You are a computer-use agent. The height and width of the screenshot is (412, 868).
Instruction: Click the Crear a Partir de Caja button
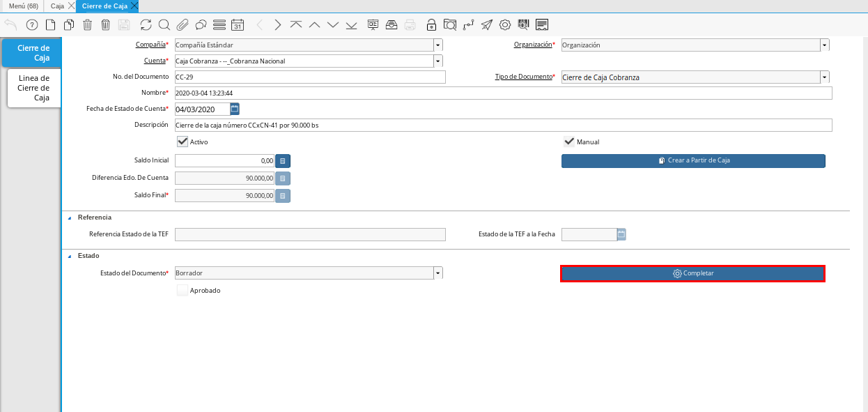click(693, 160)
